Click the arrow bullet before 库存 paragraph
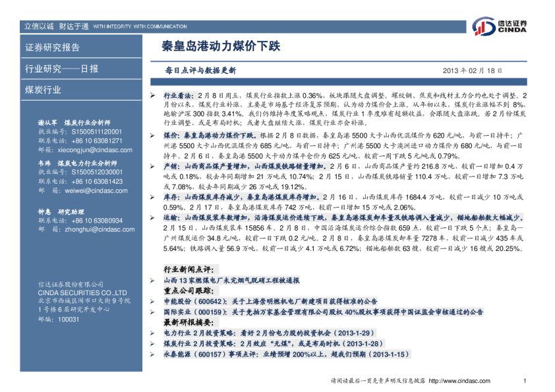The height and width of the screenshot is (392, 555). tap(153, 197)
